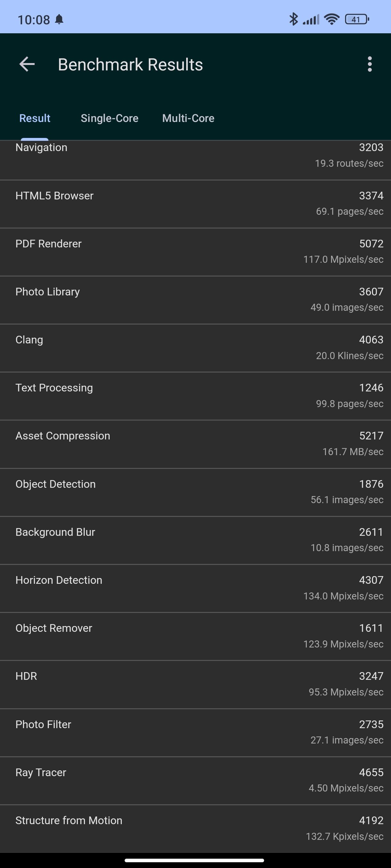
Task: Tap the home gesture bar
Action: (194, 860)
